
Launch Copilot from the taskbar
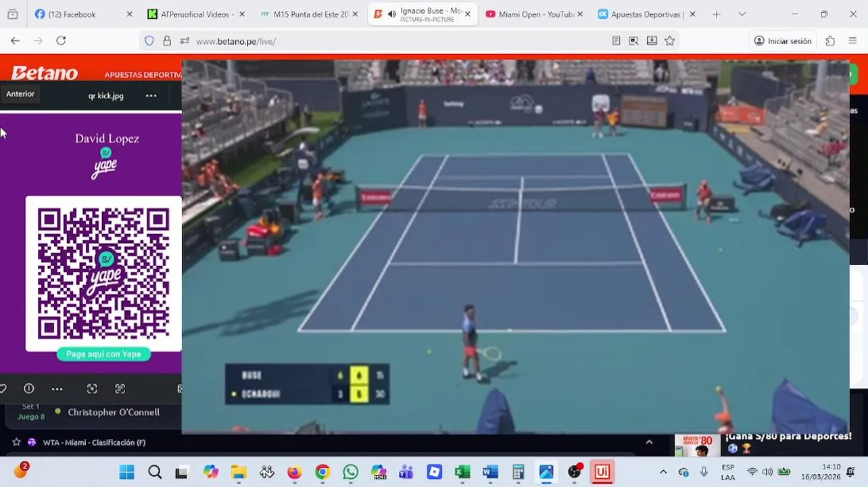click(x=210, y=471)
